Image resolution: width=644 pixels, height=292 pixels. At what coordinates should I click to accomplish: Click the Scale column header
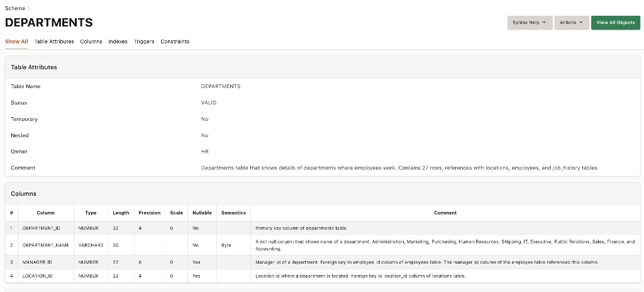[x=176, y=213]
